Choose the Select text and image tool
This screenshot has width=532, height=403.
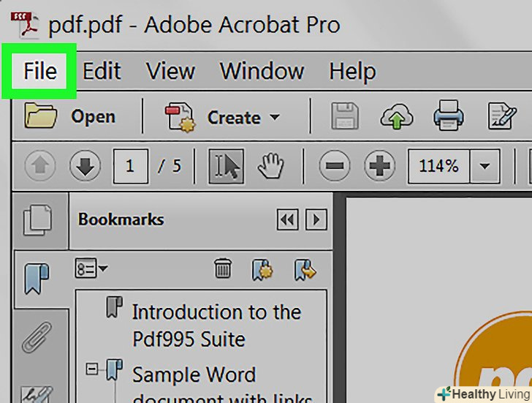pos(226,166)
